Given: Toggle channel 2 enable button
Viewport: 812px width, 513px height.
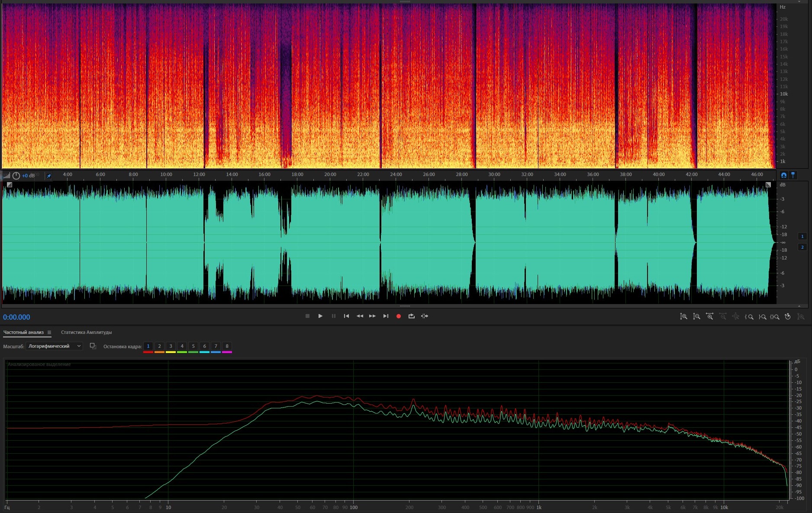Looking at the screenshot, I should (x=802, y=247).
